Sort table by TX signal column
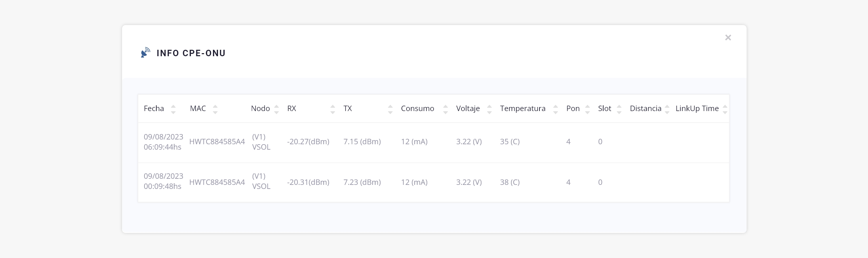This screenshot has height=258, width=868. point(348,109)
